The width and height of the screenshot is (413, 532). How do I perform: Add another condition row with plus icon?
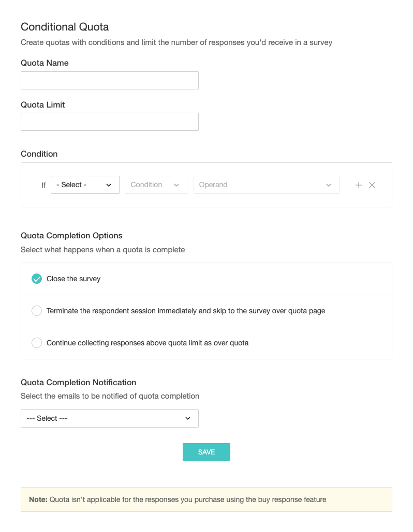coord(358,185)
